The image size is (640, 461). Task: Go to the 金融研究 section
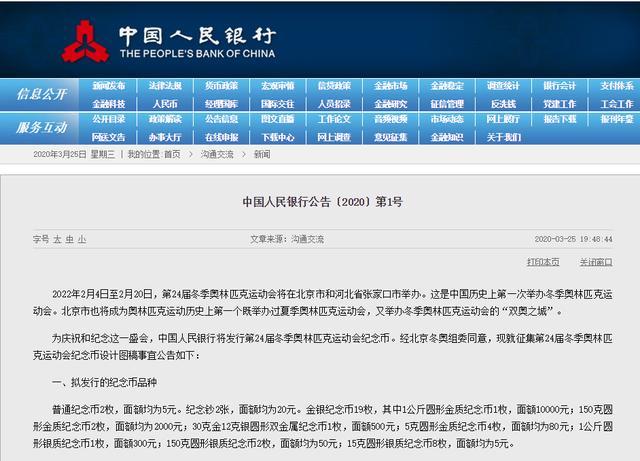click(391, 104)
